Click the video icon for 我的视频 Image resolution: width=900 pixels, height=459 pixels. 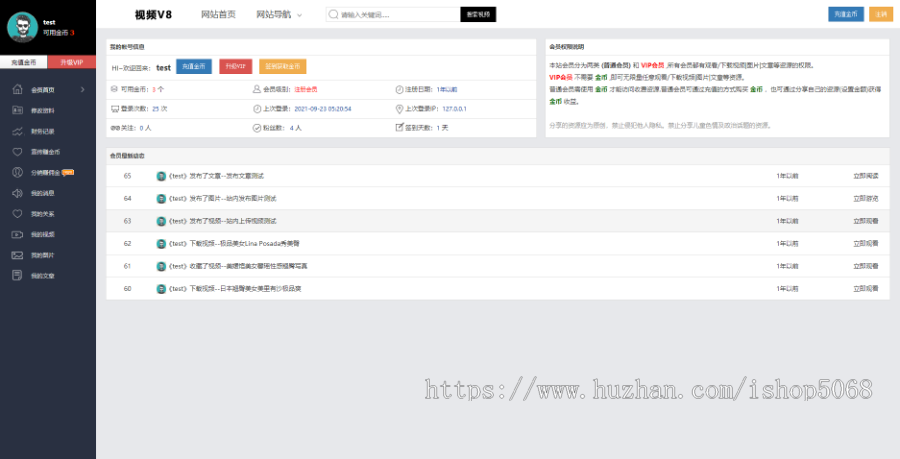17,234
